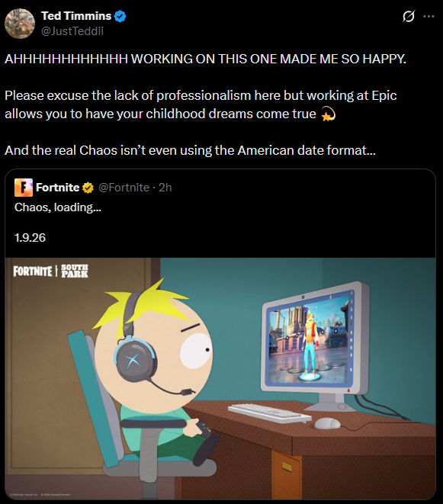
Task: Open the quoted Fortnite account name
Action: pos(57,188)
